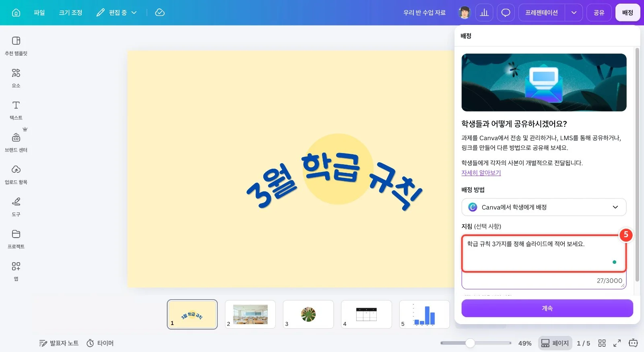Image resolution: width=644 pixels, height=352 pixels.
Task: Start the 프레젠테이션 button
Action: tap(542, 12)
